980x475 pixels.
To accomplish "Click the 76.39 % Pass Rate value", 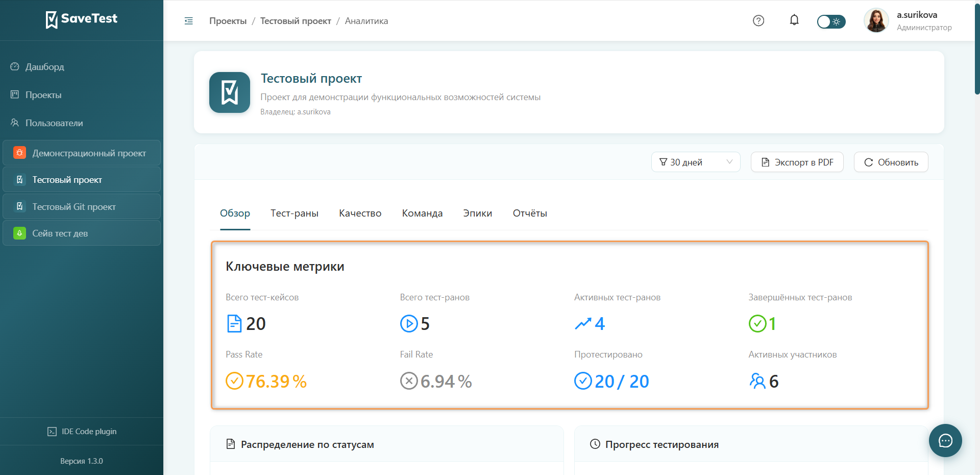I will point(276,382).
